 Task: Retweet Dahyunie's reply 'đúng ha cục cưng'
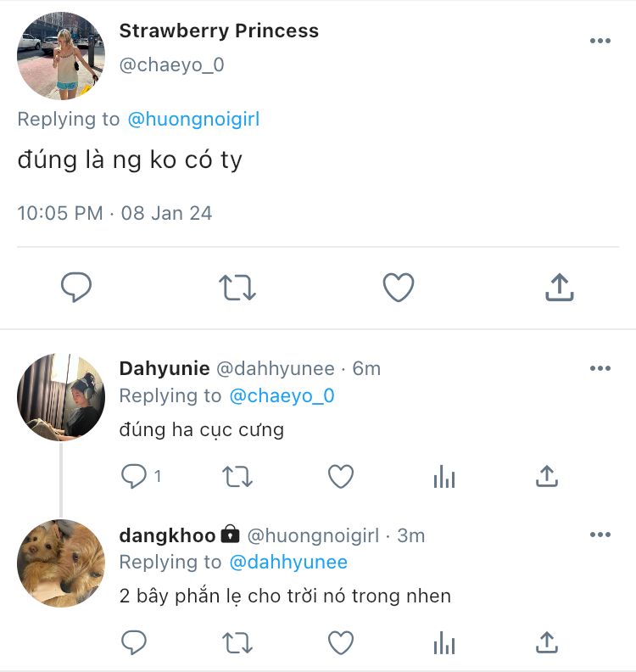click(x=237, y=477)
